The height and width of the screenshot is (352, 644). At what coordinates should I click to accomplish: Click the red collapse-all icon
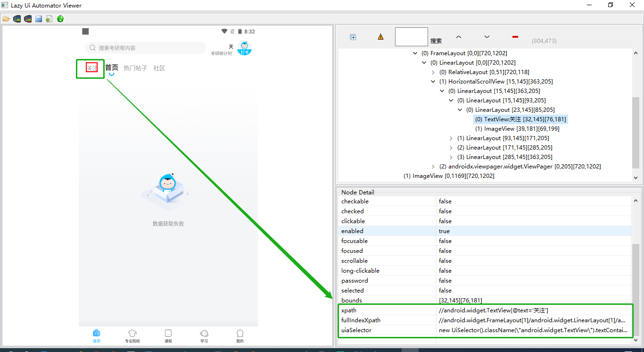(x=515, y=37)
